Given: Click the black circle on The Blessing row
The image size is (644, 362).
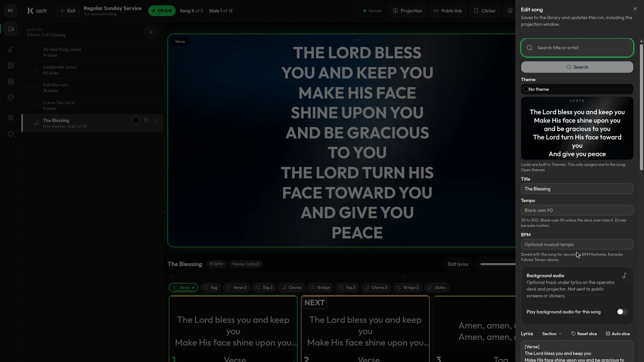Looking at the screenshot, I should pos(136,120).
